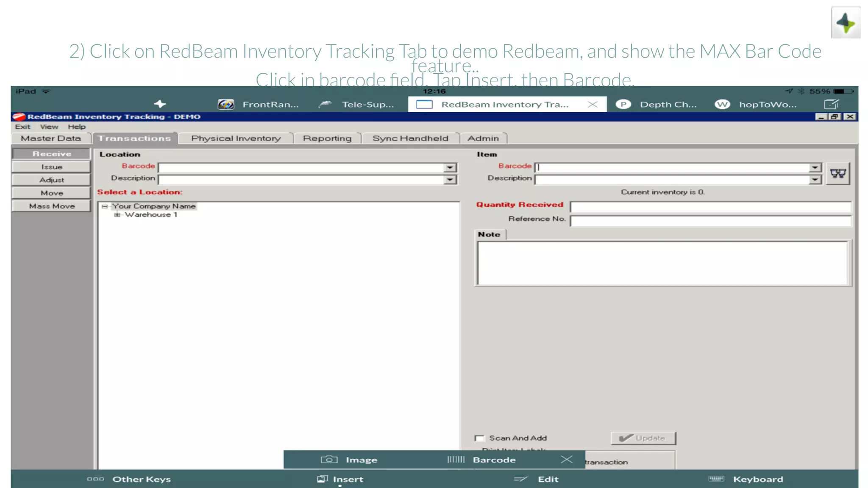Image resolution: width=868 pixels, height=488 pixels.
Task: Tap the new document compose icon in tab bar
Action: coord(831,104)
